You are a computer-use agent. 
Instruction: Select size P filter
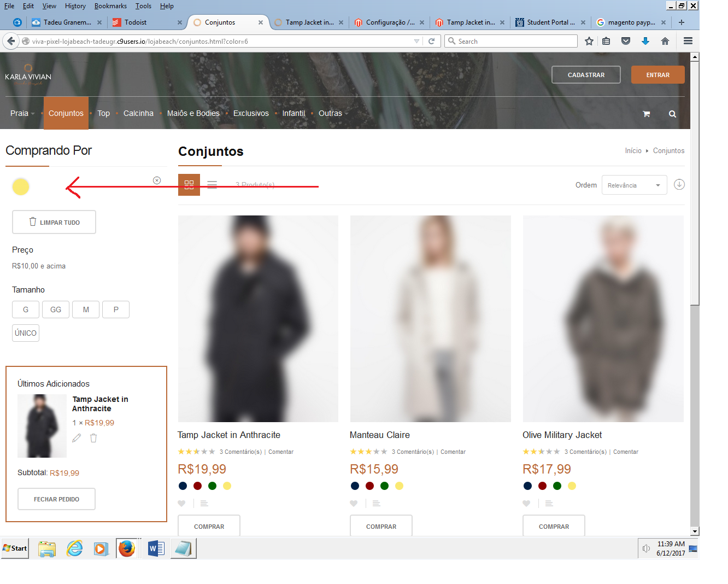116,309
